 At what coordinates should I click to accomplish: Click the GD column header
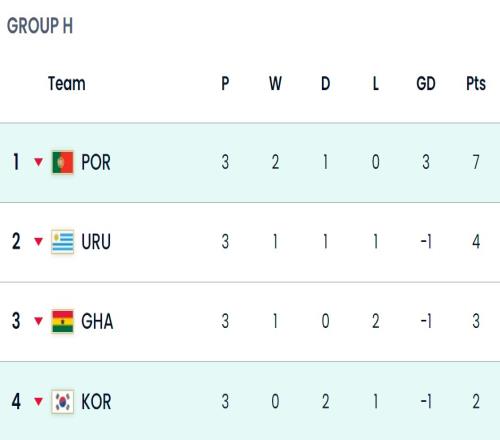426,83
